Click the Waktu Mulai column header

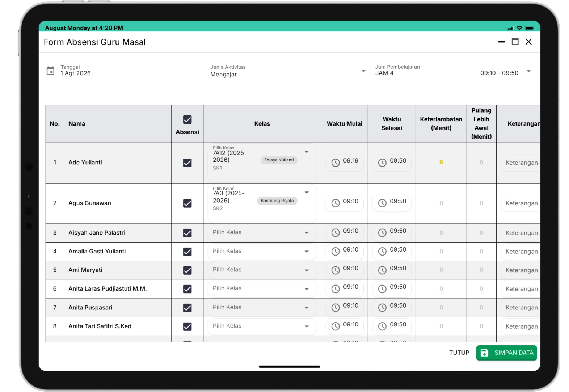[344, 124]
